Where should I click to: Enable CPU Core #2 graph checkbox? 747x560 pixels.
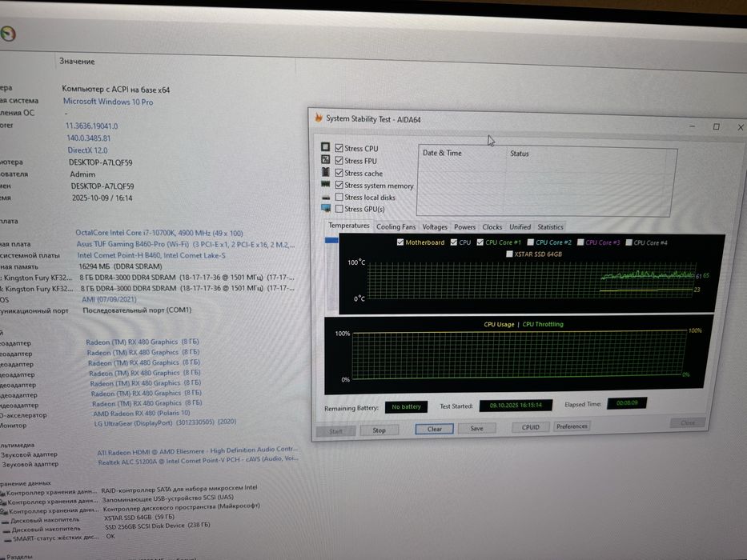click(x=530, y=242)
